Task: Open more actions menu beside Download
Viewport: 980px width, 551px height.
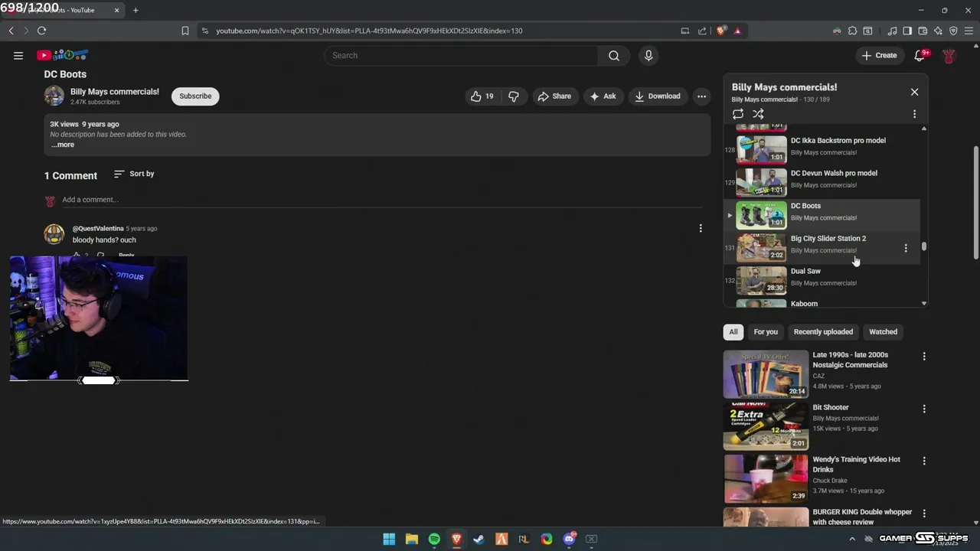Action: pyautogui.click(x=701, y=96)
